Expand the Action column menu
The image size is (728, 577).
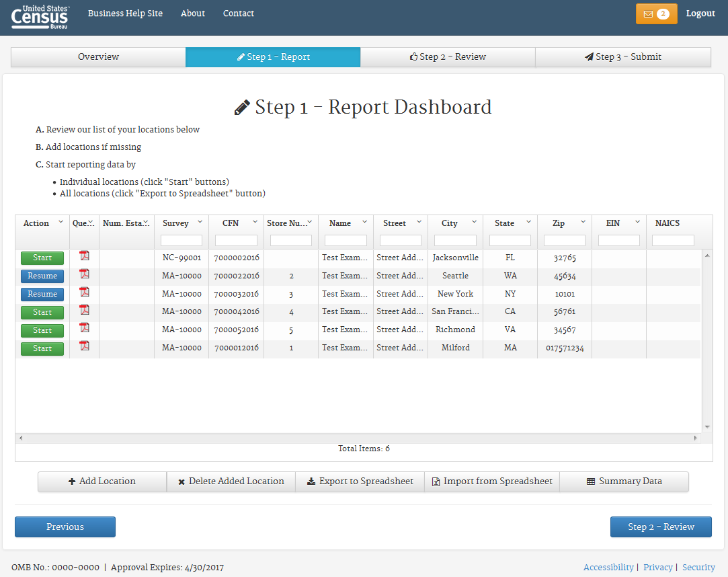coord(60,222)
